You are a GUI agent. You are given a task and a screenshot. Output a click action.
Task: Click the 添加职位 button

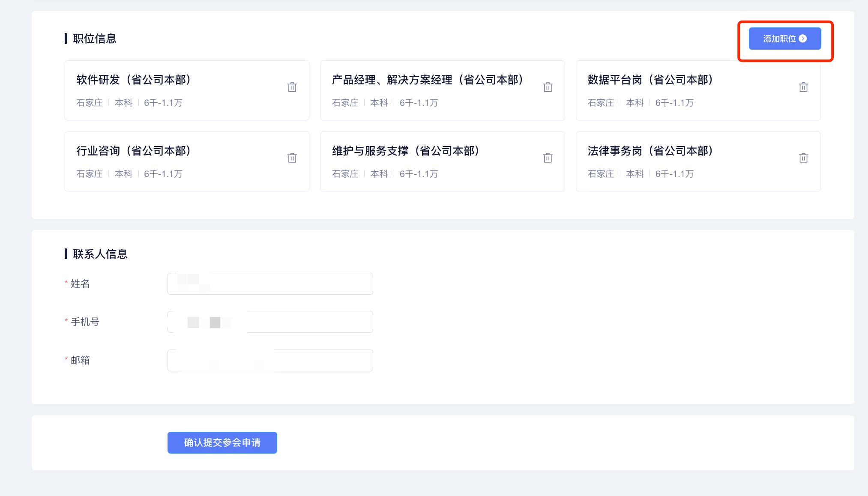click(x=785, y=39)
